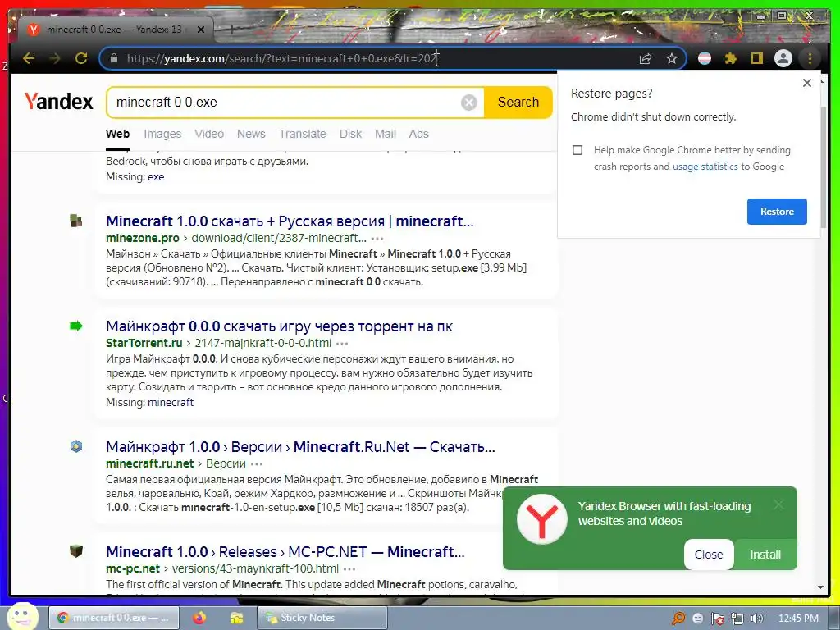Open the Ads tab

pos(419,134)
